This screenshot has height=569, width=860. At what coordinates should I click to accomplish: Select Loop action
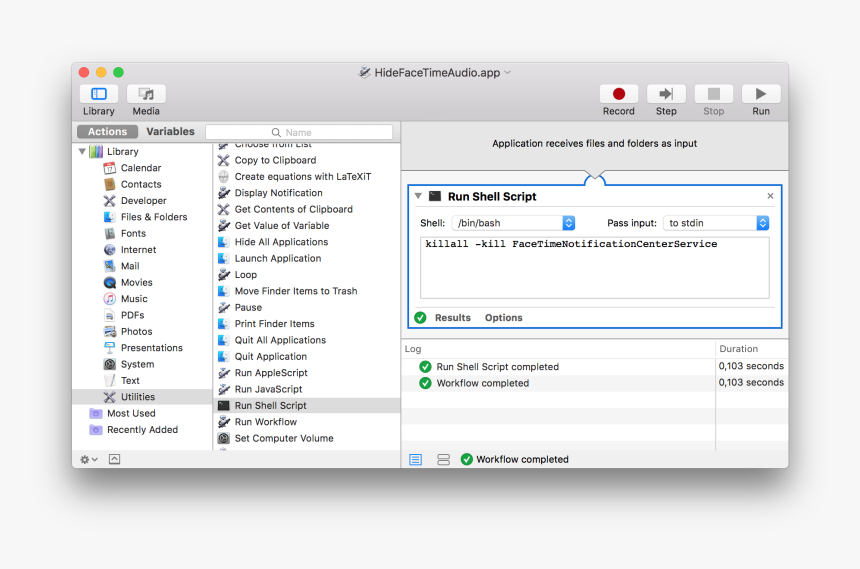(307, 275)
